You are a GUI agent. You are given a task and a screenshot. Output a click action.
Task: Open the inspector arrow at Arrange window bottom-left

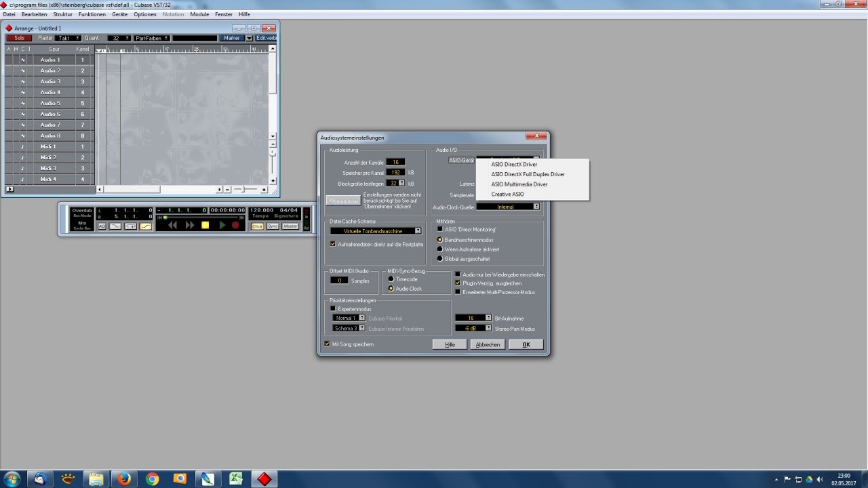pyautogui.click(x=9, y=189)
